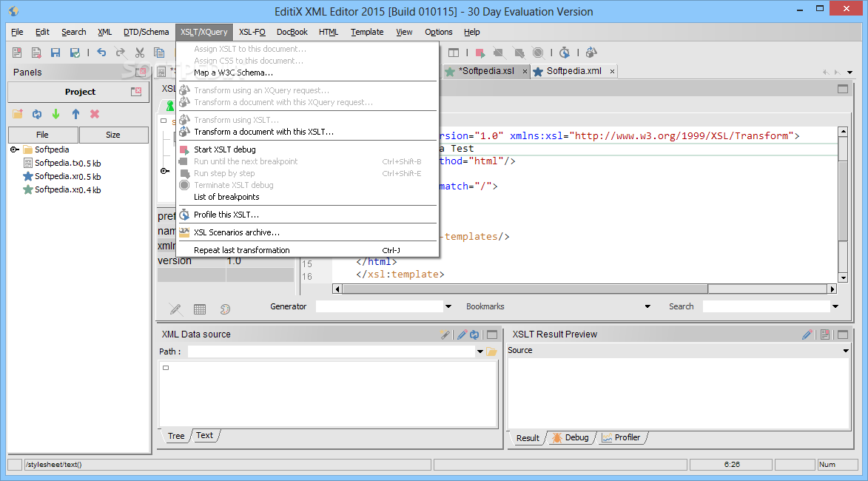
Task: Open the Generator dropdown
Action: (x=448, y=306)
